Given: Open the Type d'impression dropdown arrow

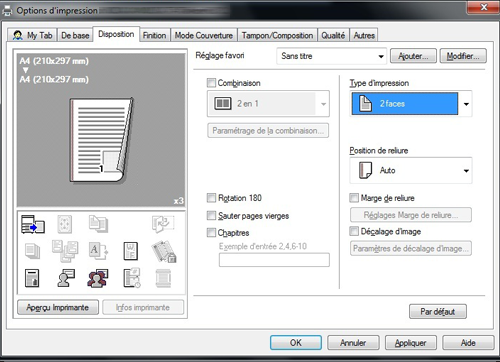Looking at the screenshot, I should 466,104.
